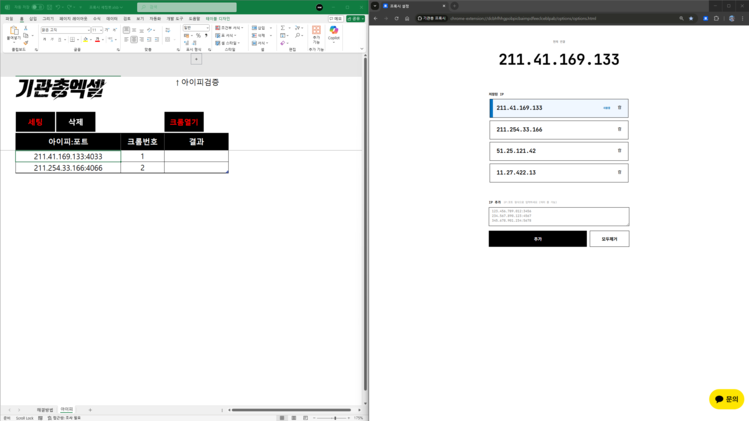The height and width of the screenshot is (421, 749).
Task: Click the yellow Fill Color bucket
Action: (86, 39)
